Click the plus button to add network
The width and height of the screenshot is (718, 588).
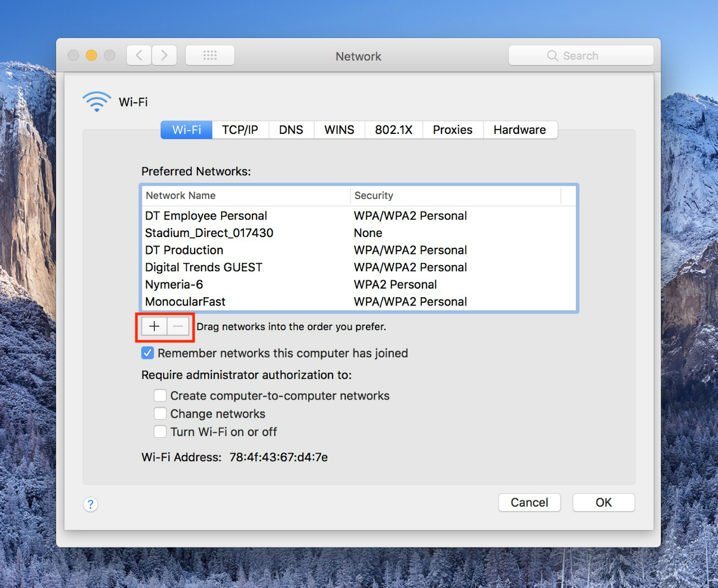(x=154, y=326)
